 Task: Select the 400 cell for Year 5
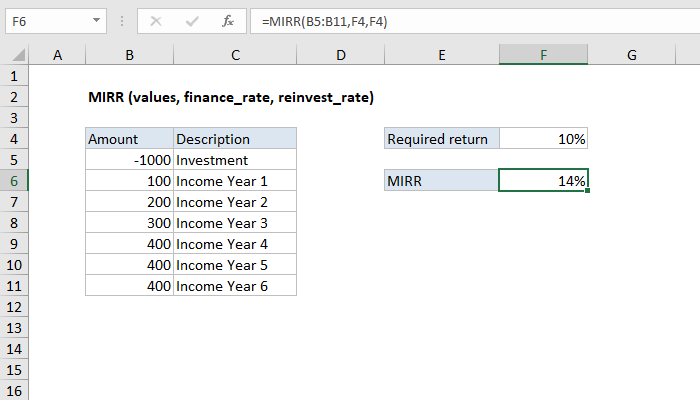[x=129, y=265]
